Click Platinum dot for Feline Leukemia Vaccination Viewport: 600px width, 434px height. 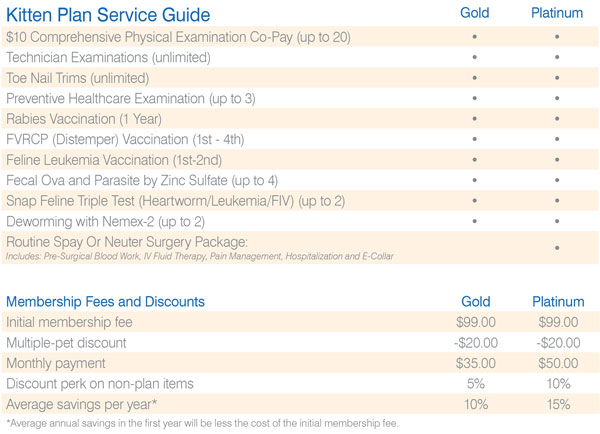[x=557, y=160]
